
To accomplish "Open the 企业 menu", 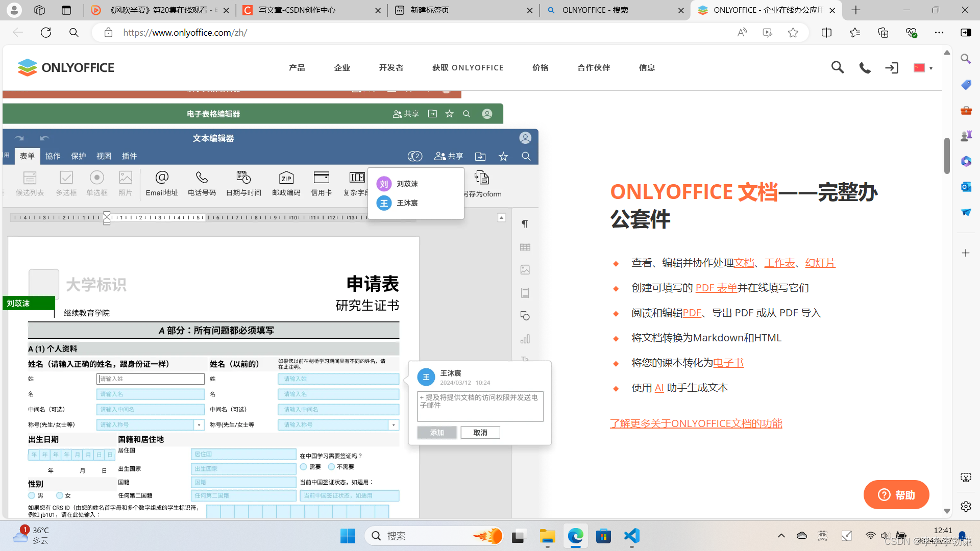I will click(x=342, y=67).
